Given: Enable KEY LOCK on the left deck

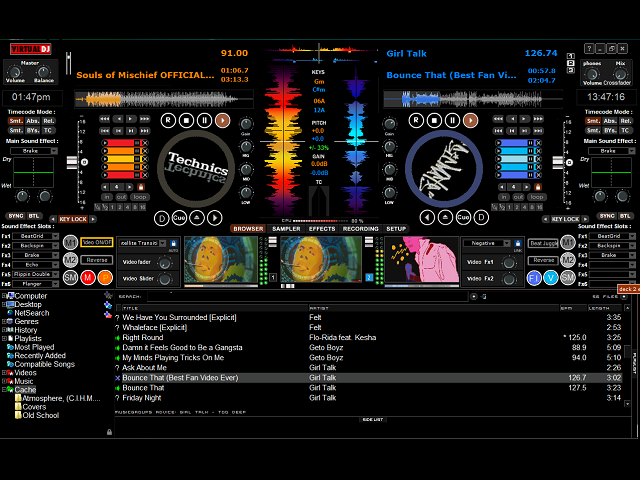Looking at the screenshot, I should (x=73, y=219).
